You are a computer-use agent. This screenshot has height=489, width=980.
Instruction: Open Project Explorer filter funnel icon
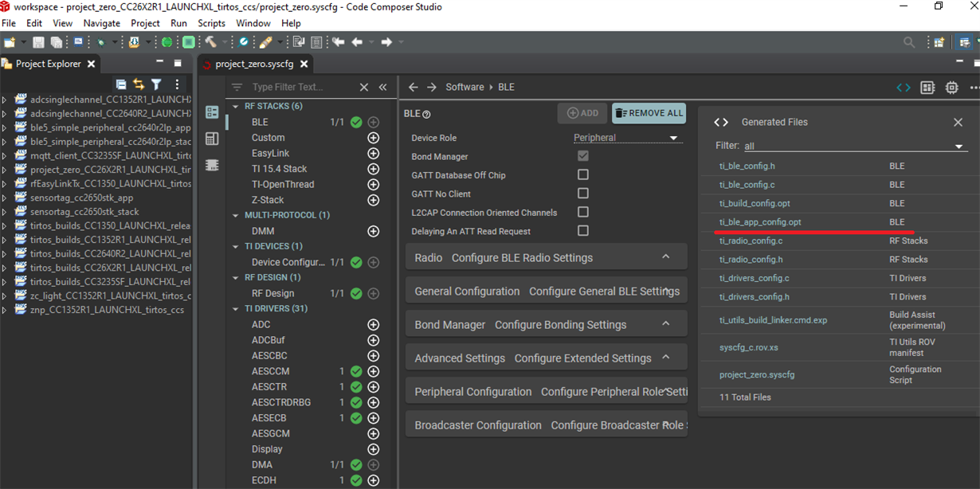(157, 84)
